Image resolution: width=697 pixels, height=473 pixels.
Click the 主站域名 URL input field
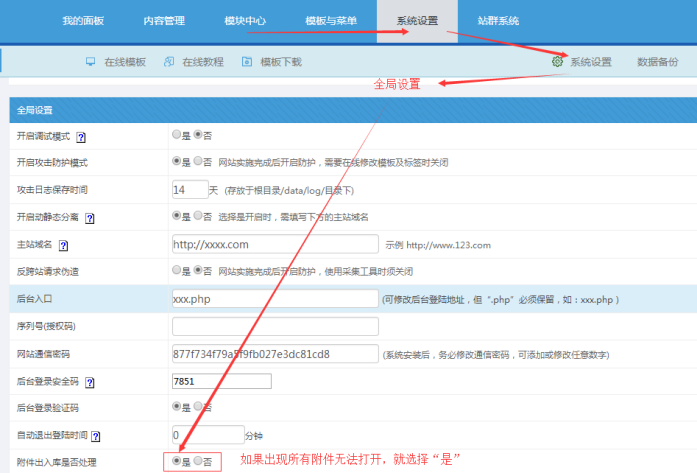[x=275, y=244]
